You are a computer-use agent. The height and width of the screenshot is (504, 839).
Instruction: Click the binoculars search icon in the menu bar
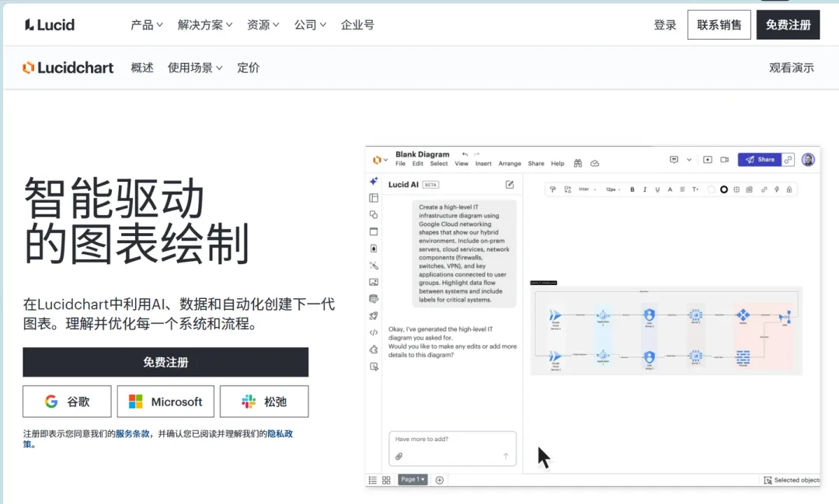click(x=578, y=163)
